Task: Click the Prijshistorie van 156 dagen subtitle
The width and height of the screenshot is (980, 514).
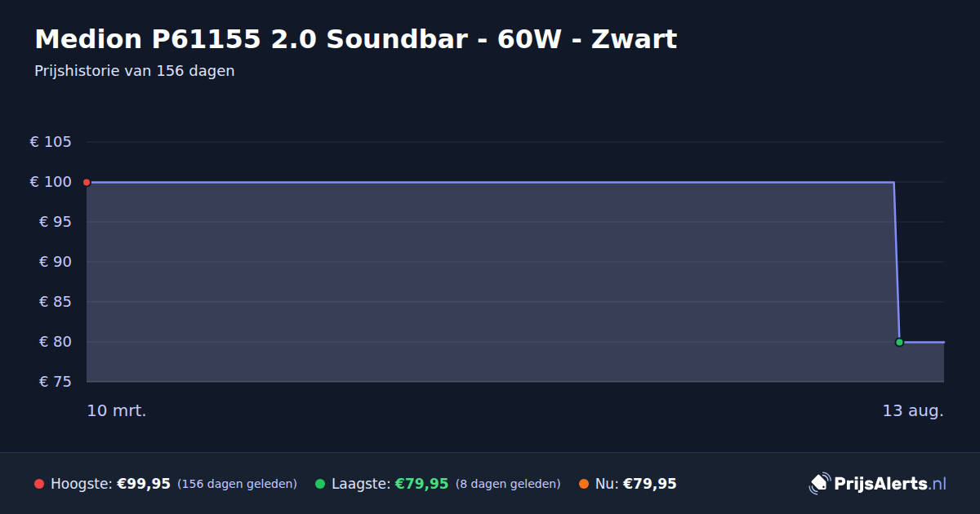Action: pyautogui.click(x=135, y=71)
